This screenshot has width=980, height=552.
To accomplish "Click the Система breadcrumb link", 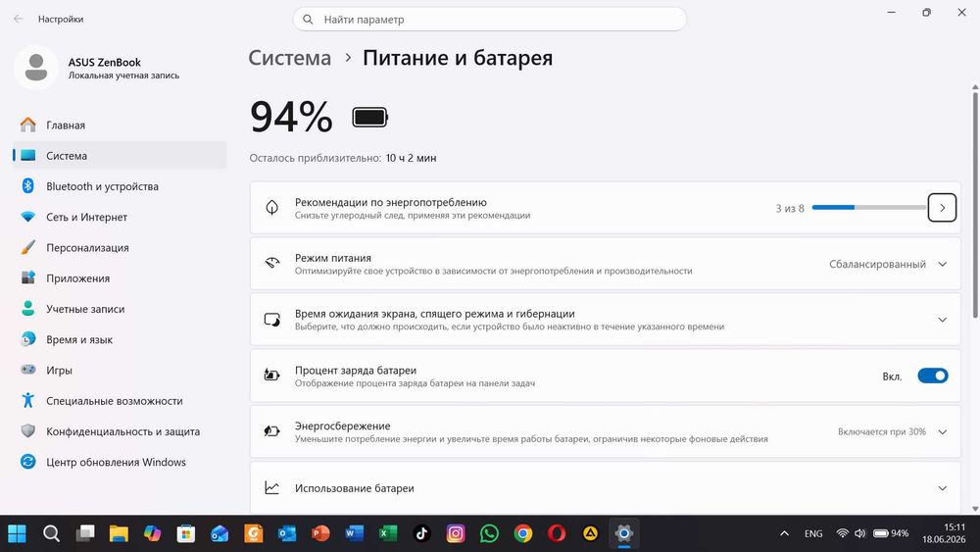I will click(x=290, y=58).
